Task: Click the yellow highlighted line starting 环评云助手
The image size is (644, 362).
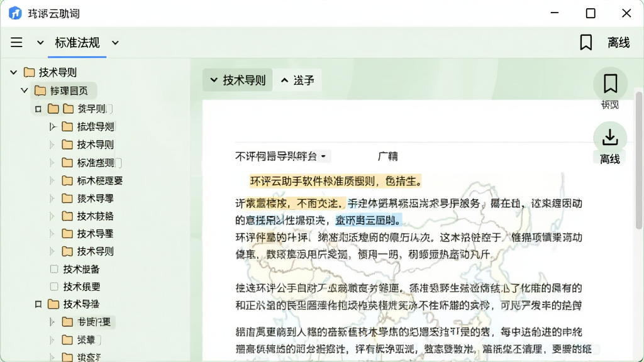Action: click(336, 181)
